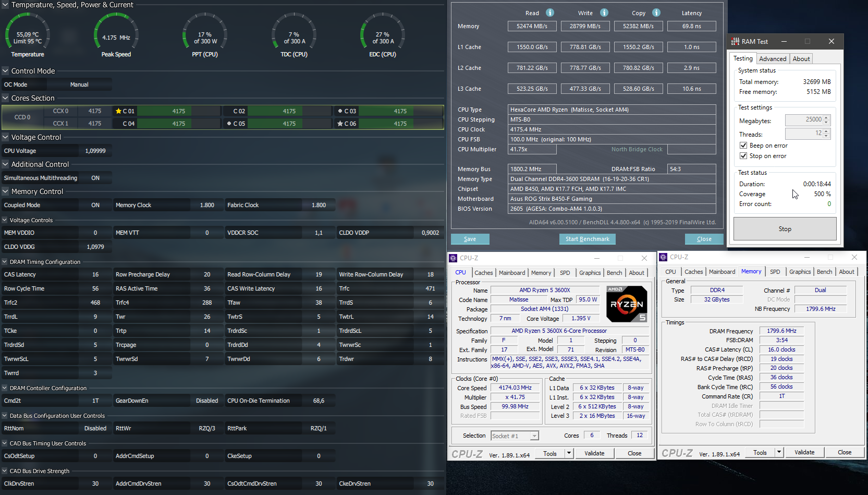Click the CAS Latency value 16
Viewport: 868px width, 495px height.
95,274
